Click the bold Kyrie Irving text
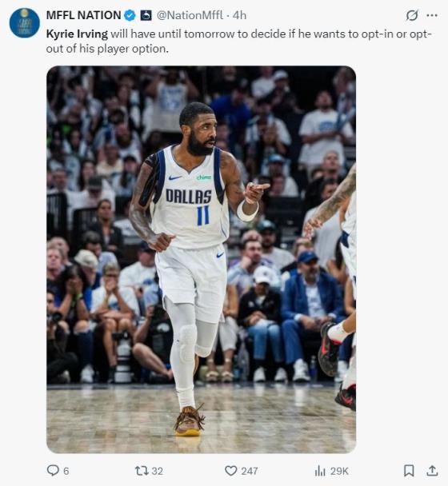Viewport: 448px width, 486px height. [77, 34]
